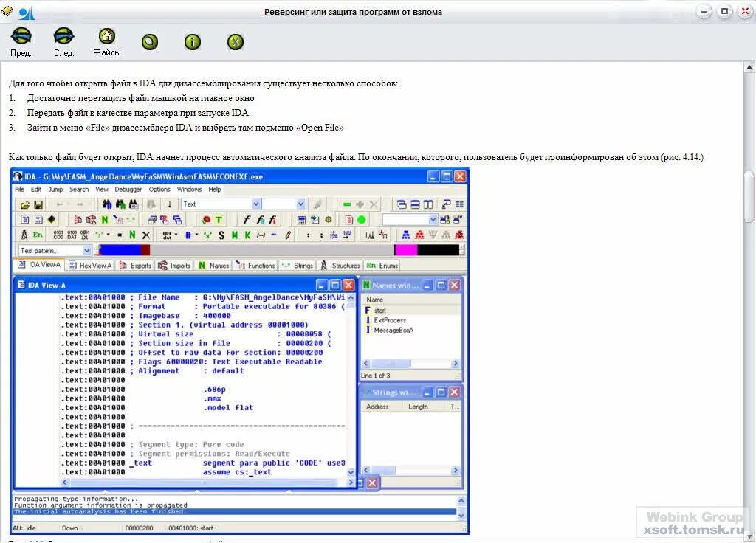The width and height of the screenshot is (756, 543).
Task: Click the black segment of IDA navigation band
Action: [439, 250]
